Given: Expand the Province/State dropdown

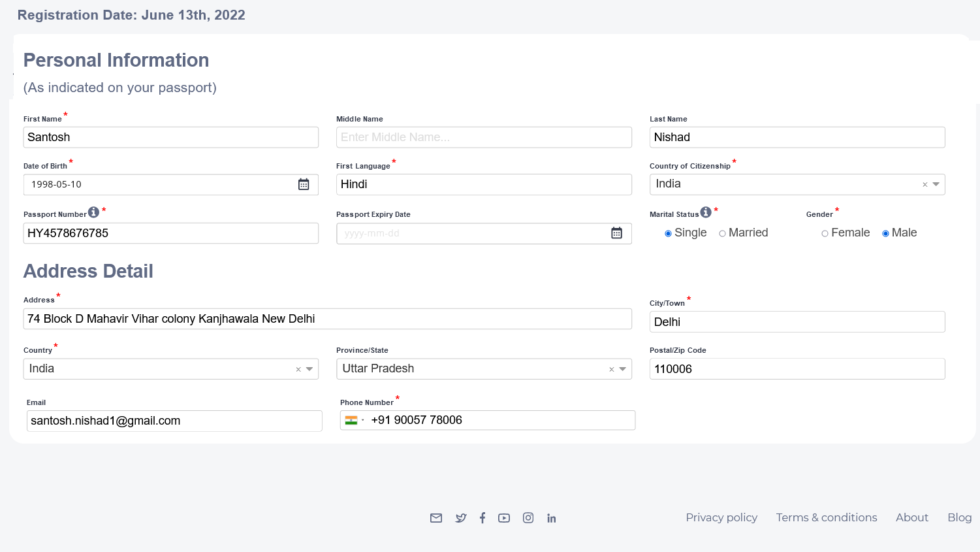Looking at the screenshot, I should click(622, 369).
